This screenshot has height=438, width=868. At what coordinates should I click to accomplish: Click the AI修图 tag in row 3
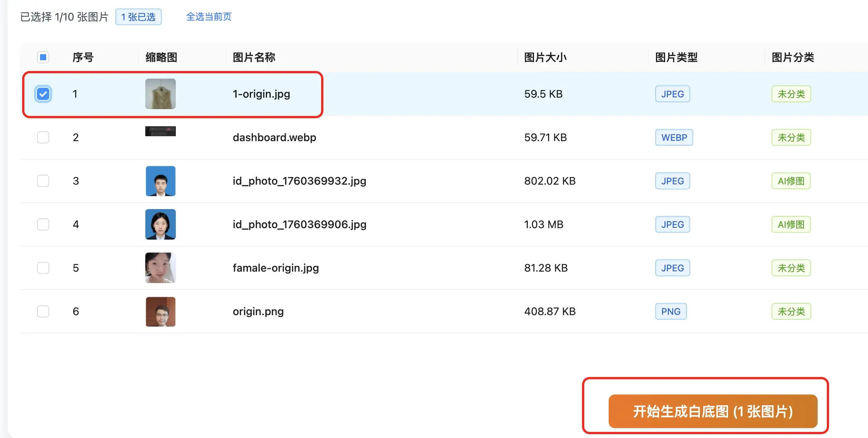[791, 181]
